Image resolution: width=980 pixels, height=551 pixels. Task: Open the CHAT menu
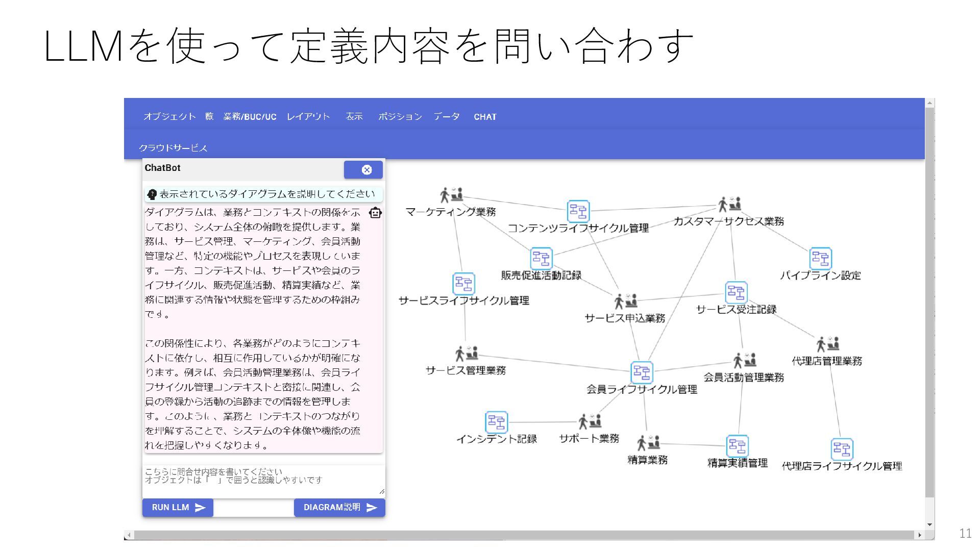pyautogui.click(x=485, y=117)
